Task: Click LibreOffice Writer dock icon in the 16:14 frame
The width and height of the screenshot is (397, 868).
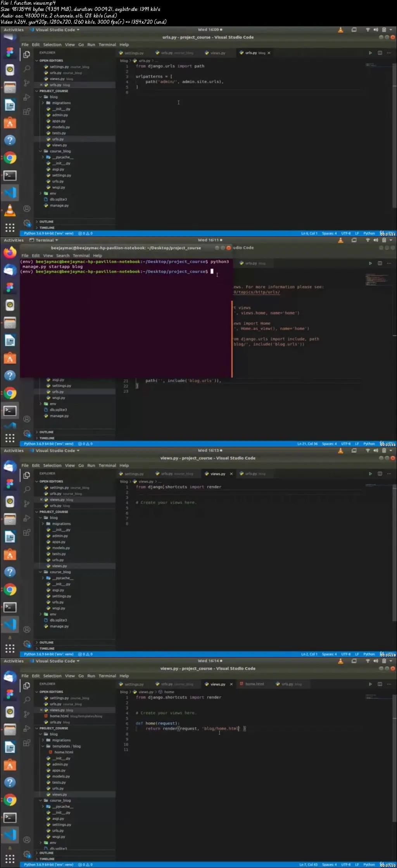Action: coord(10,747)
